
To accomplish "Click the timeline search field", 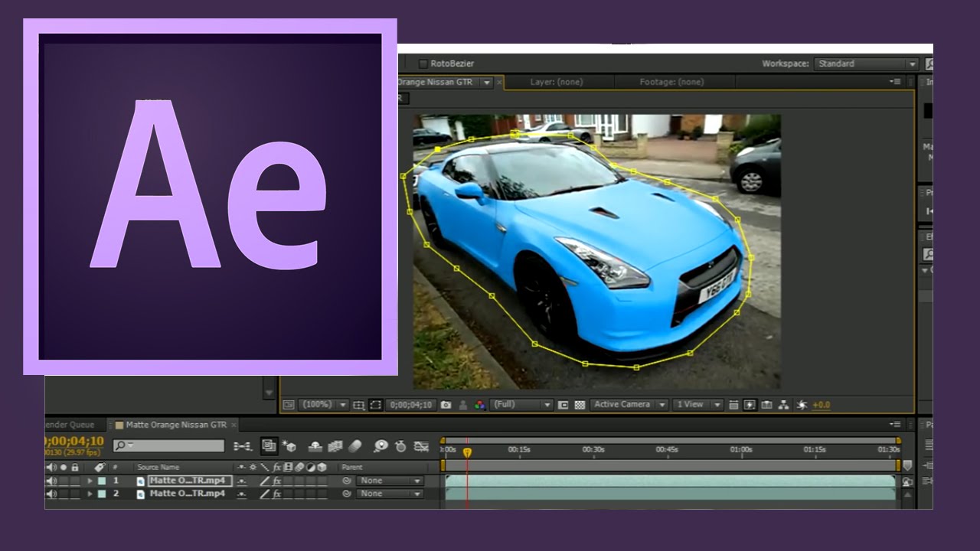I will (169, 445).
